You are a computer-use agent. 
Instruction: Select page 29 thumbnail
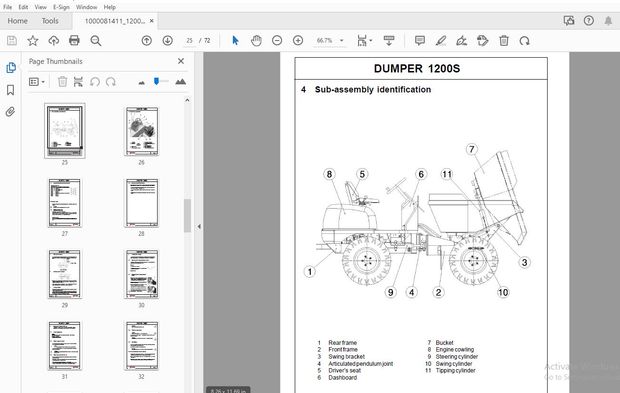tap(65, 274)
